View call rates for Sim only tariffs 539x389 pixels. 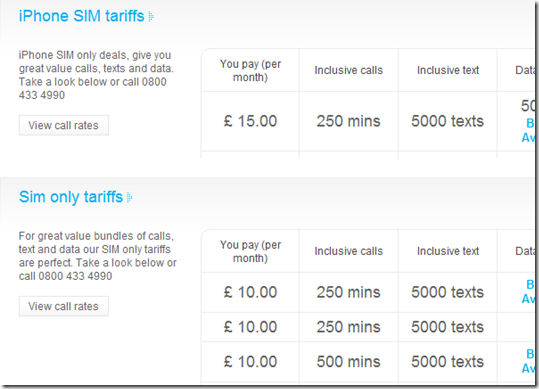coord(64,306)
